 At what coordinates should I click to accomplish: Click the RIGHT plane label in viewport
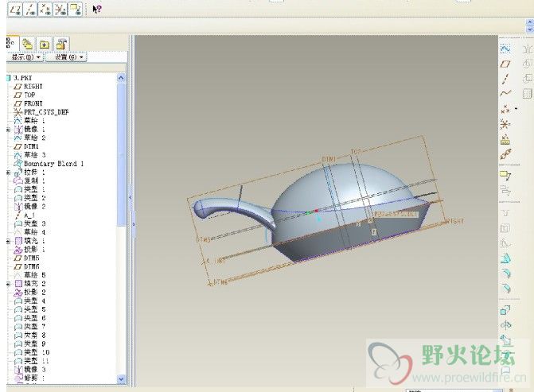point(456,222)
